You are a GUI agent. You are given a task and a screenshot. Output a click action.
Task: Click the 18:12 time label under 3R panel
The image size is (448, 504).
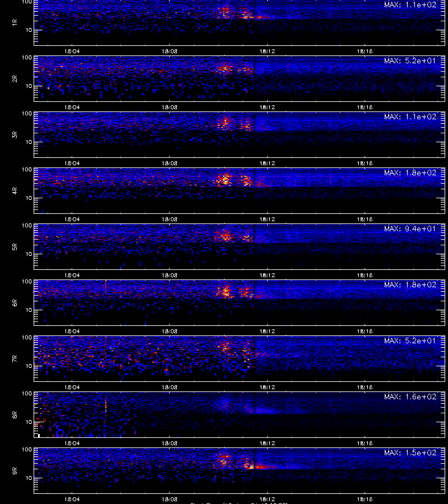[x=267, y=164]
